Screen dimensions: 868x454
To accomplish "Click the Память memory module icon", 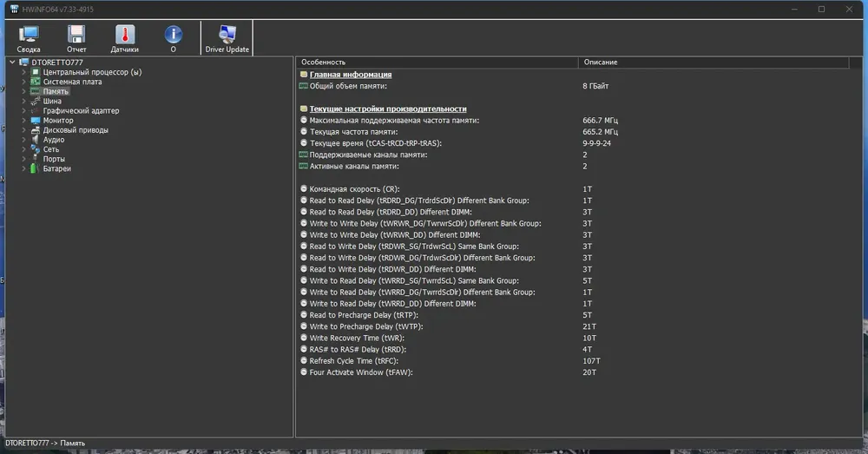I will tap(36, 91).
